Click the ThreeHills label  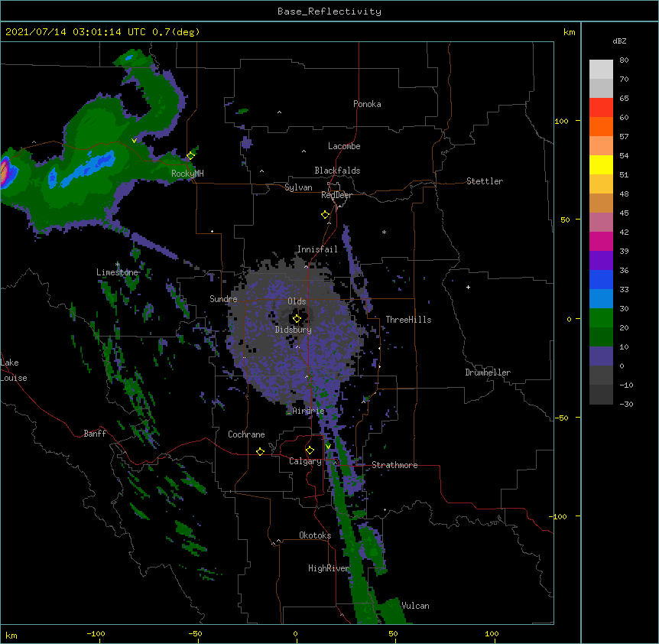coord(408,320)
